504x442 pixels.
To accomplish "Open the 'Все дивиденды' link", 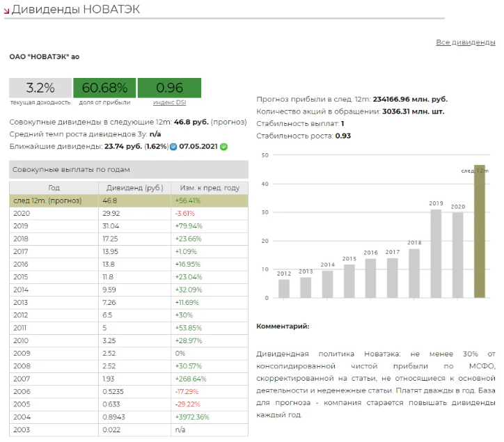I will (465, 42).
